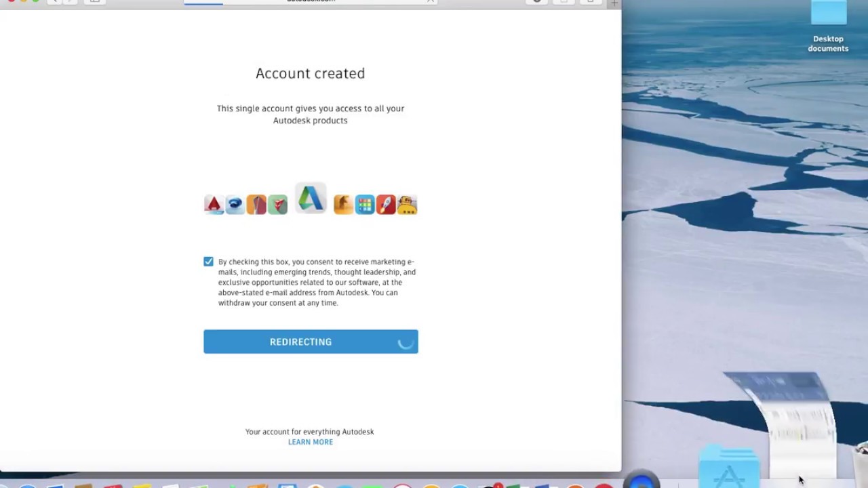Image resolution: width=868 pixels, height=488 pixels.
Task: Click the colorful grid product icon
Action: click(x=365, y=204)
